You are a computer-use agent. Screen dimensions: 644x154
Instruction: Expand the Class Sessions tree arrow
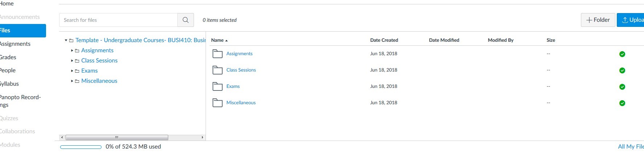pos(72,61)
